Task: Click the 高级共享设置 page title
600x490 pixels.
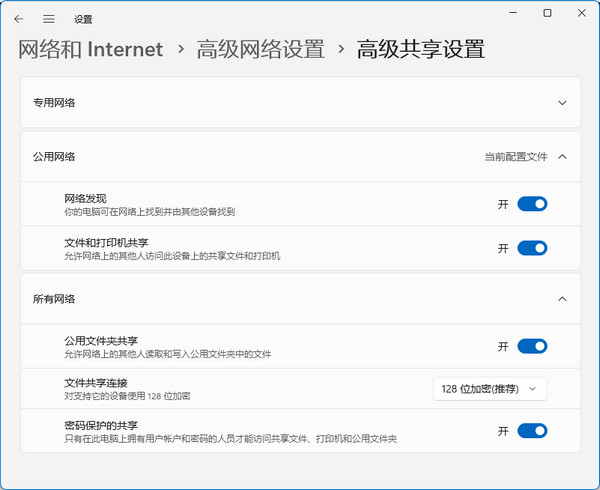Action: pyautogui.click(x=421, y=49)
